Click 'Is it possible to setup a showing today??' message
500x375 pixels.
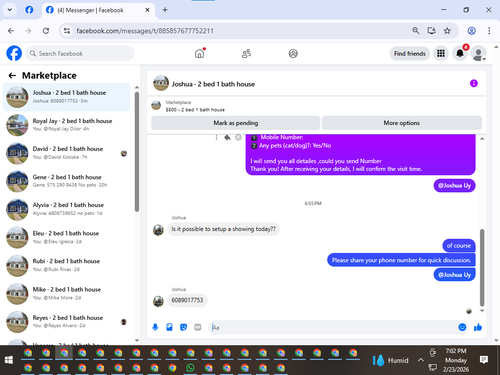(223, 229)
